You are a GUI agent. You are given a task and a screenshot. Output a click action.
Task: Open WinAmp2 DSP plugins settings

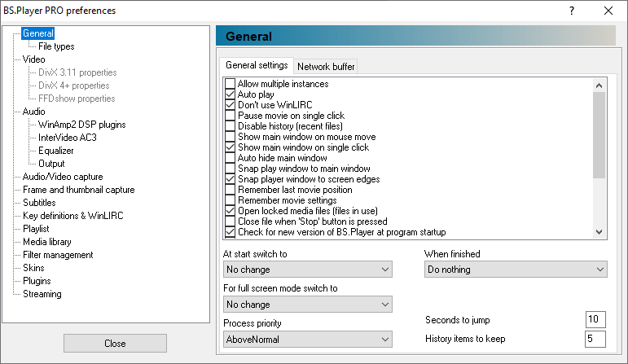[x=81, y=125]
